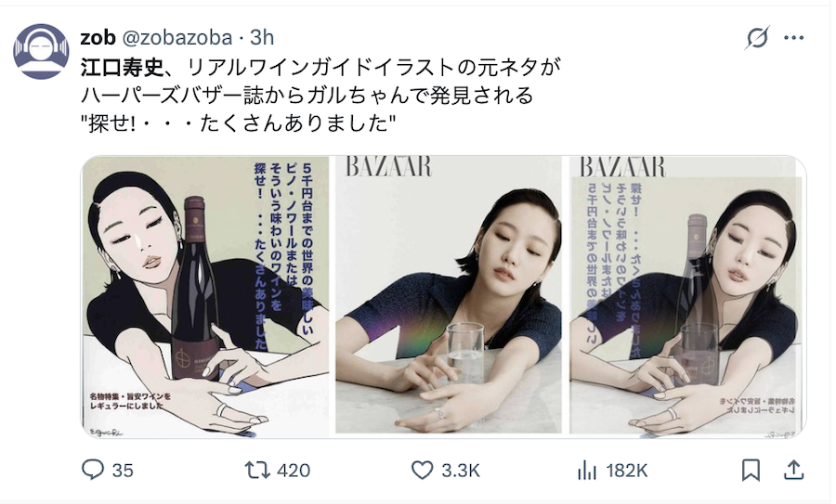836x504 pixels.
Task: Open the zob profile avatar
Action: pyautogui.click(x=41, y=52)
